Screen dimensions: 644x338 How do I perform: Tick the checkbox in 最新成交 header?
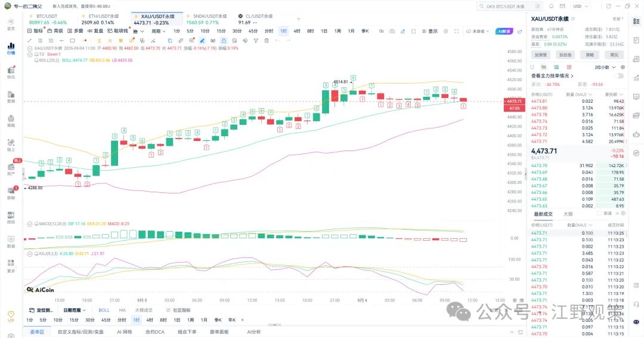[x=599, y=213]
